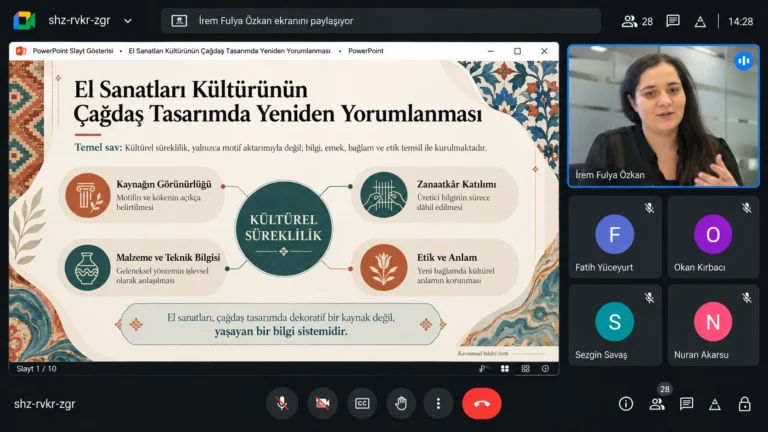Minimize the PowerPoint slideshow window

pyautogui.click(x=491, y=51)
